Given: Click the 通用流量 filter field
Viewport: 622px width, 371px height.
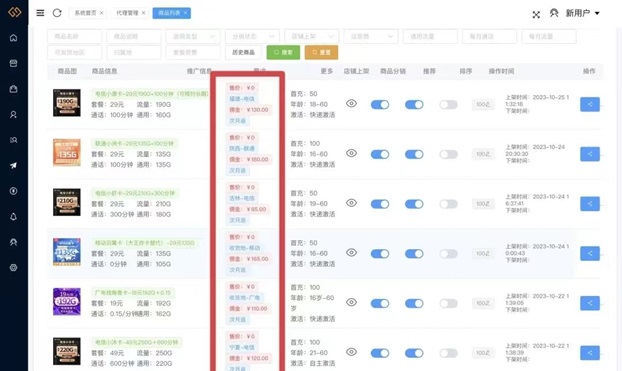Looking at the screenshot, I should (430, 37).
